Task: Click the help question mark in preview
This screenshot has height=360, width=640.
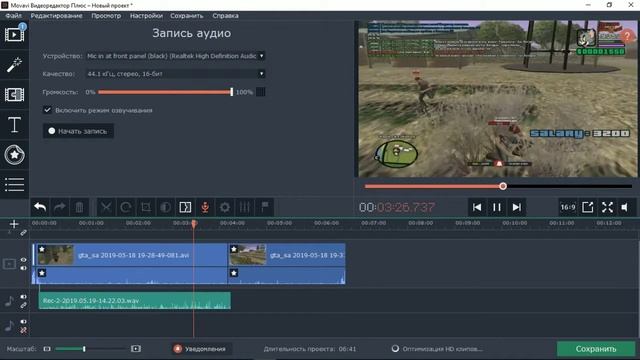Action: [x=627, y=36]
